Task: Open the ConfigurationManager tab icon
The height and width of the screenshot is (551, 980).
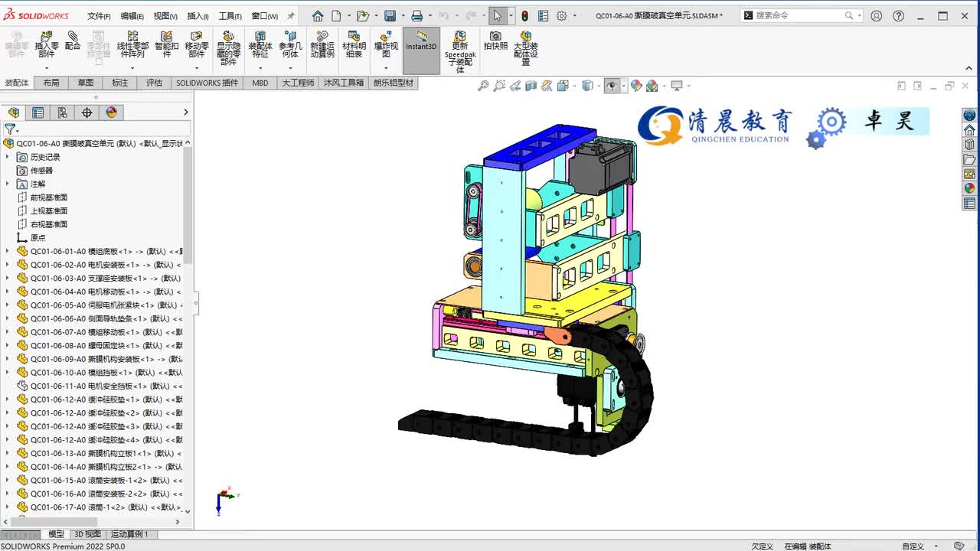Action: 62,112
